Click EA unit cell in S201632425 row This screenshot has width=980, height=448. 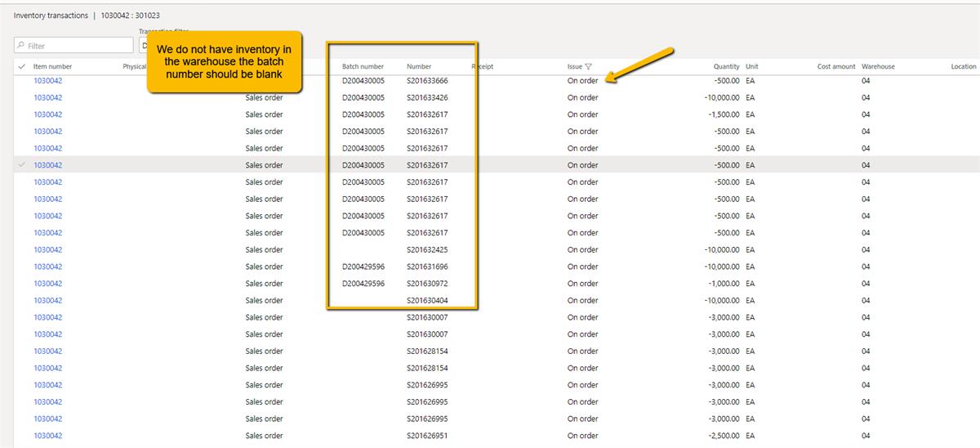click(751, 250)
